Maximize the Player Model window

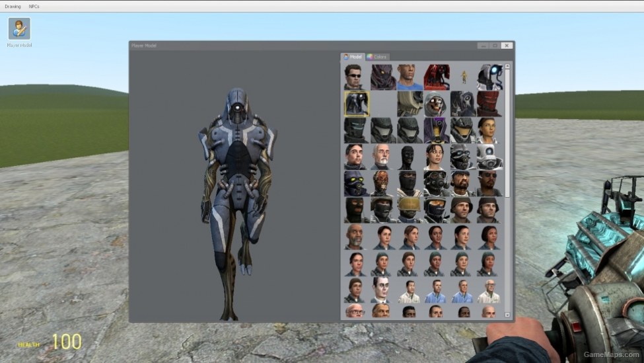coord(495,46)
